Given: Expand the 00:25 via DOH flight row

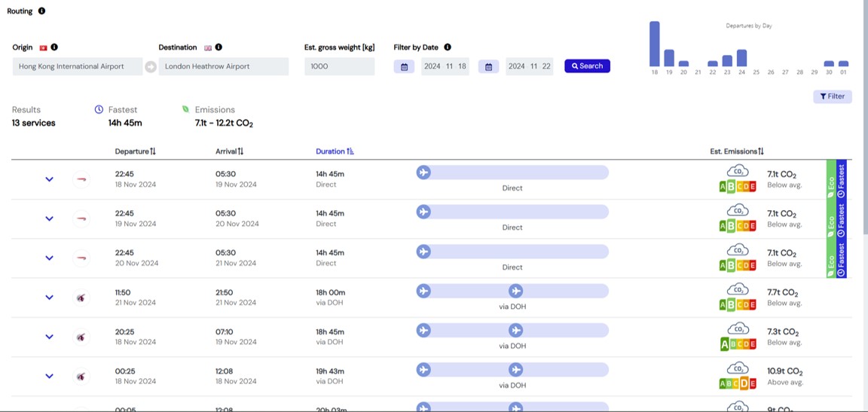Looking at the screenshot, I should (x=49, y=376).
